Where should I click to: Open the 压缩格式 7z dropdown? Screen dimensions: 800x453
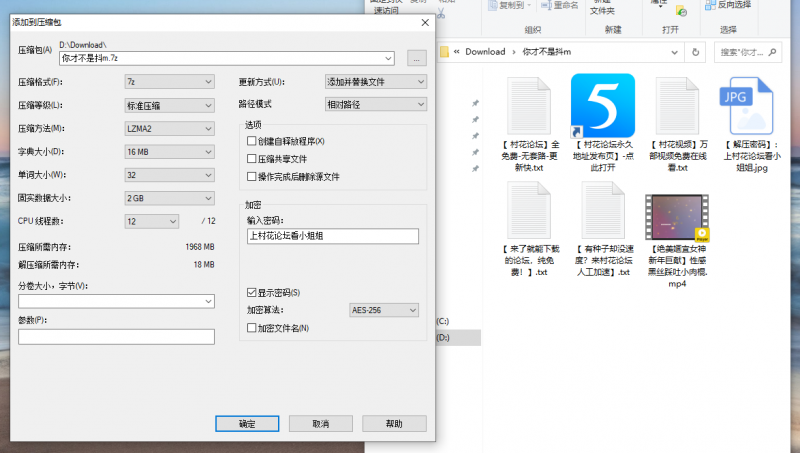[169, 81]
